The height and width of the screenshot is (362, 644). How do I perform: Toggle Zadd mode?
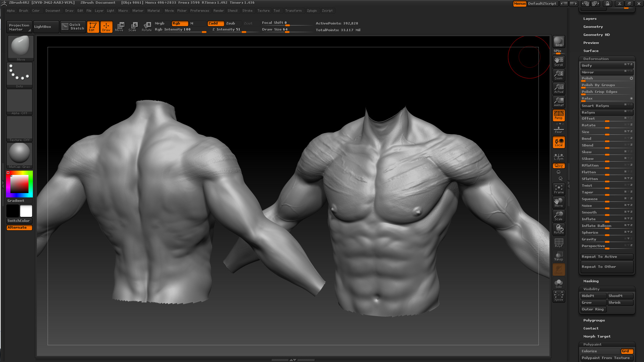pyautogui.click(x=216, y=23)
